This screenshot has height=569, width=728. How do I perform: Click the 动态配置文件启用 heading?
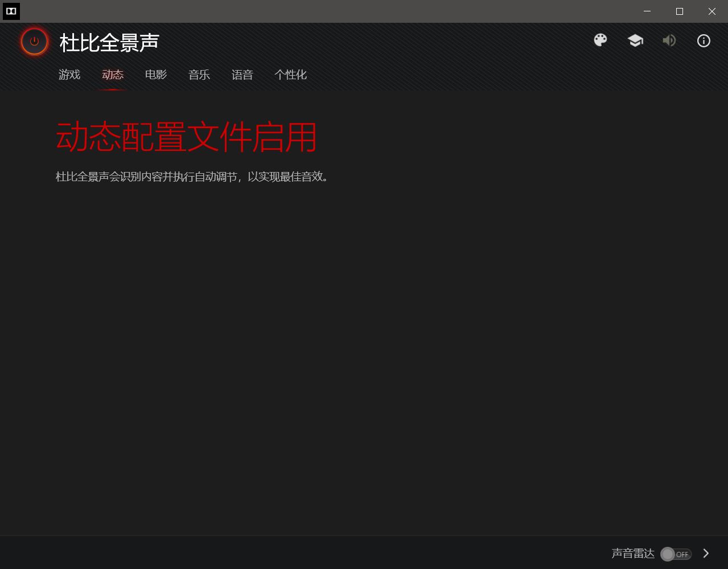186,137
